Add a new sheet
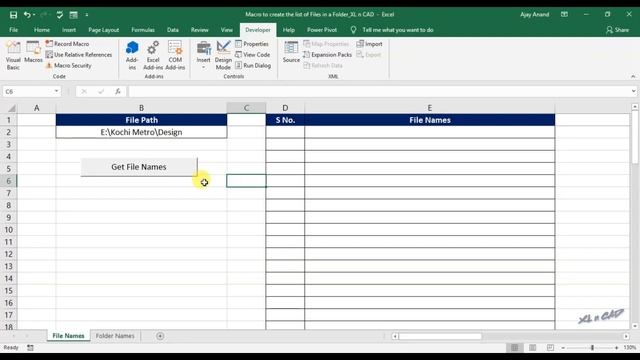 point(160,336)
